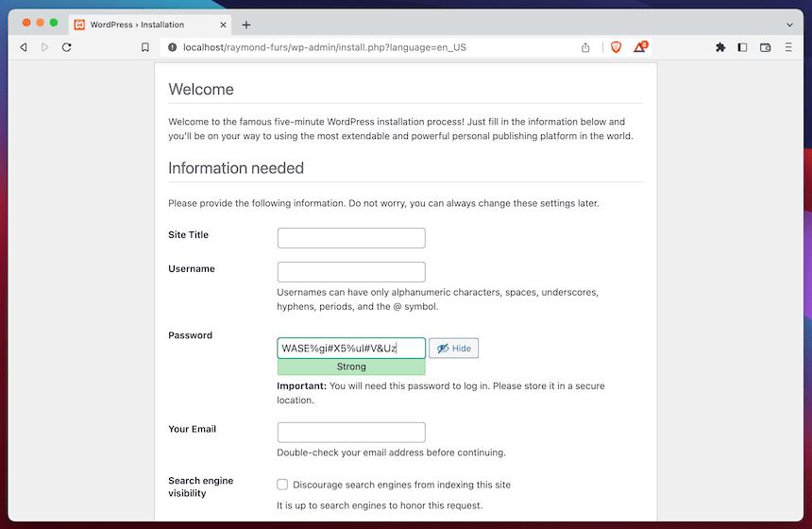
Task: Click inside the Your Email field
Action: 351,433
